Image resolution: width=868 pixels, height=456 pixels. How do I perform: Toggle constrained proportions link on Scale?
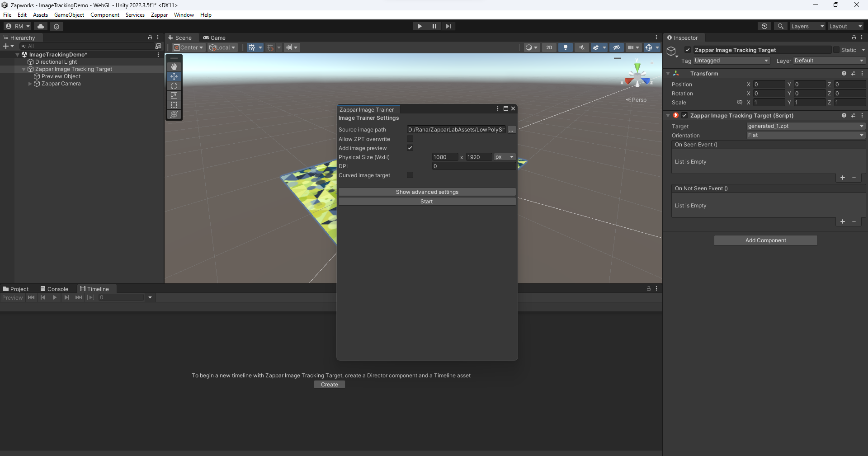coord(740,103)
